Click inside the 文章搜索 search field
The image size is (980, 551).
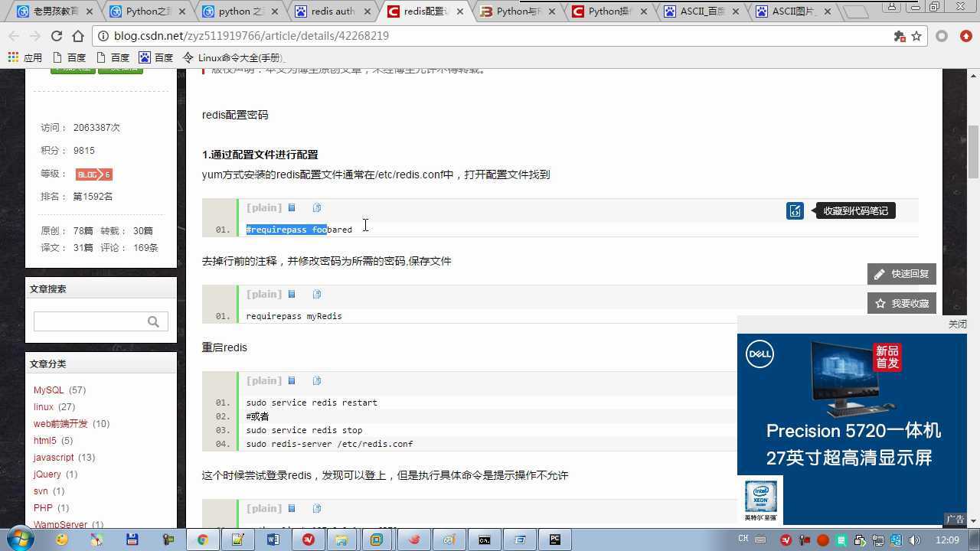tap(89, 321)
